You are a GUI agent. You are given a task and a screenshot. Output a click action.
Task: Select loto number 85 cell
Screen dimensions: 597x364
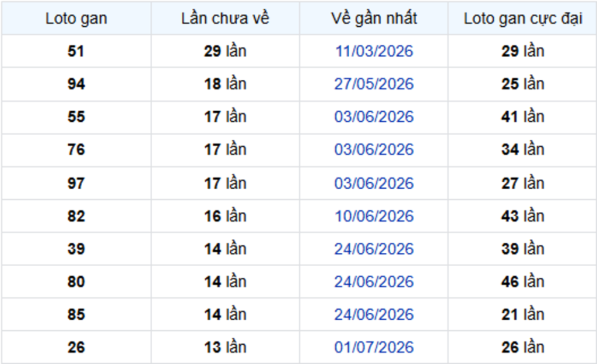click(76, 314)
